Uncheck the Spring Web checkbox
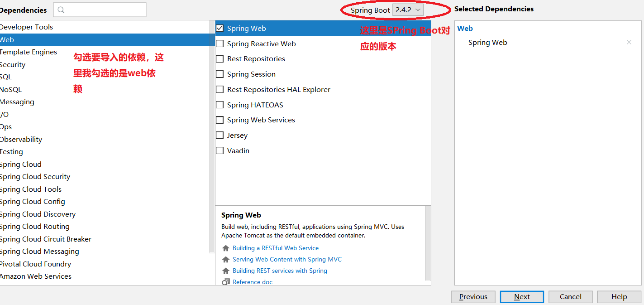The width and height of the screenshot is (644, 305). tap(219, 28)
